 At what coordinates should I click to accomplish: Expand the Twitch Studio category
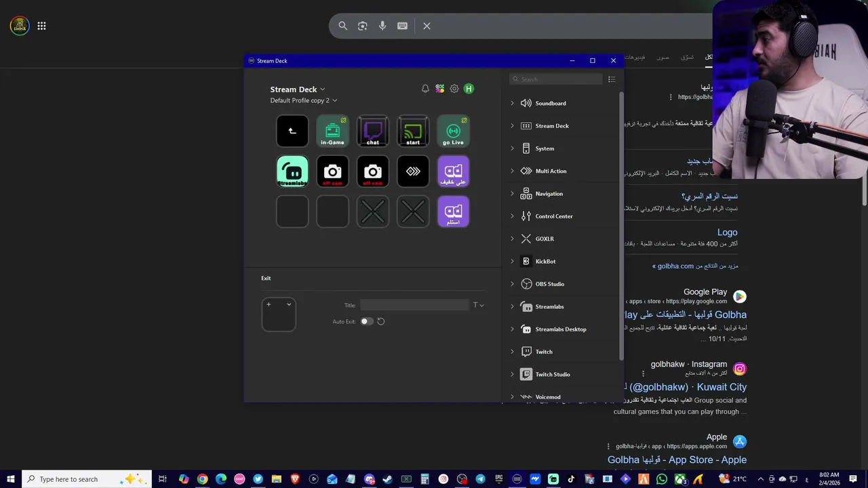512,374
